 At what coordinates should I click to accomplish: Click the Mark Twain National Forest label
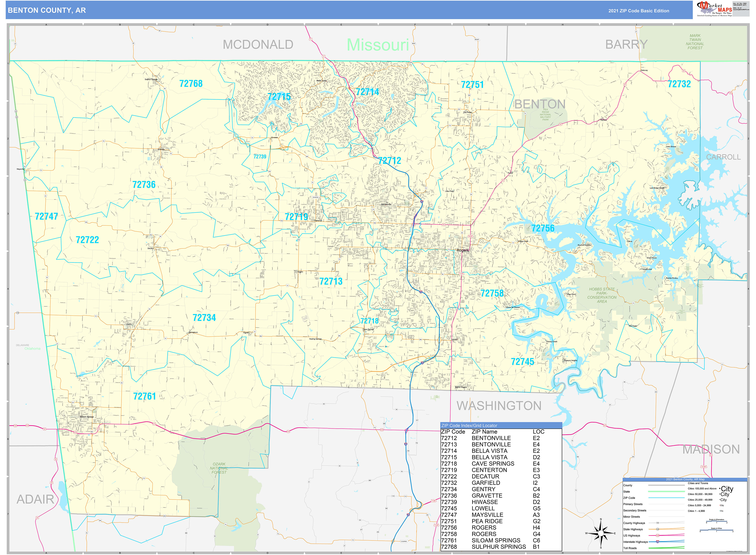click(695, 42)
